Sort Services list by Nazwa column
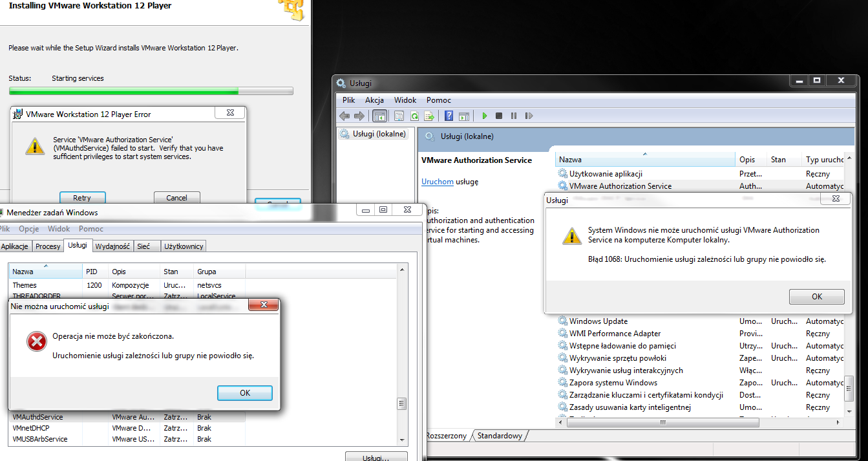868x461 pixels. click(x=645, y=160)
